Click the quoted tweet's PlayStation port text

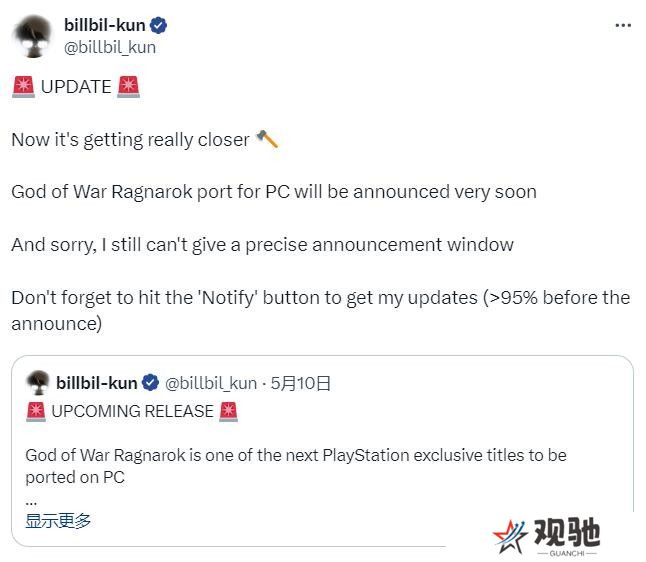[x=296, y=466]
